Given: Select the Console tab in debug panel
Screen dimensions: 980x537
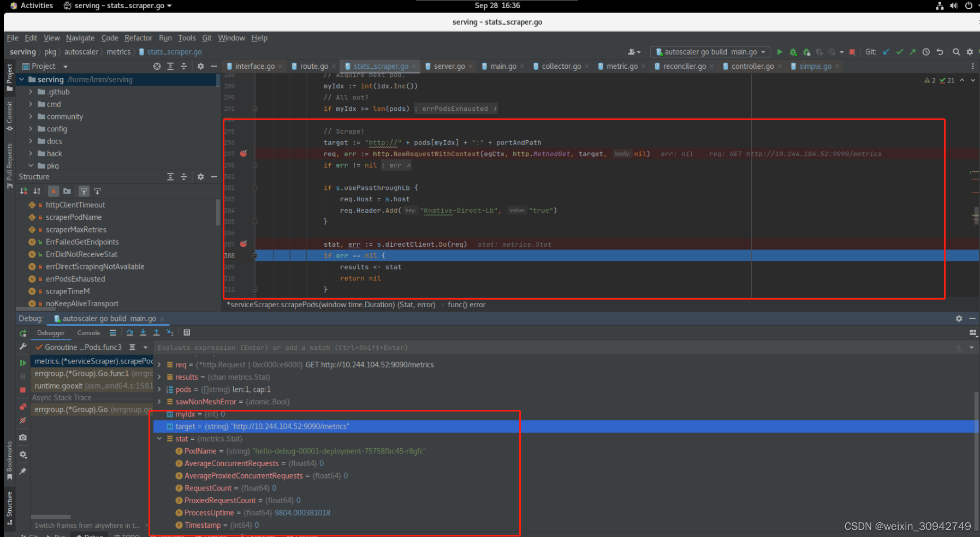Looking at the screenshot, I should click(88, 332).
